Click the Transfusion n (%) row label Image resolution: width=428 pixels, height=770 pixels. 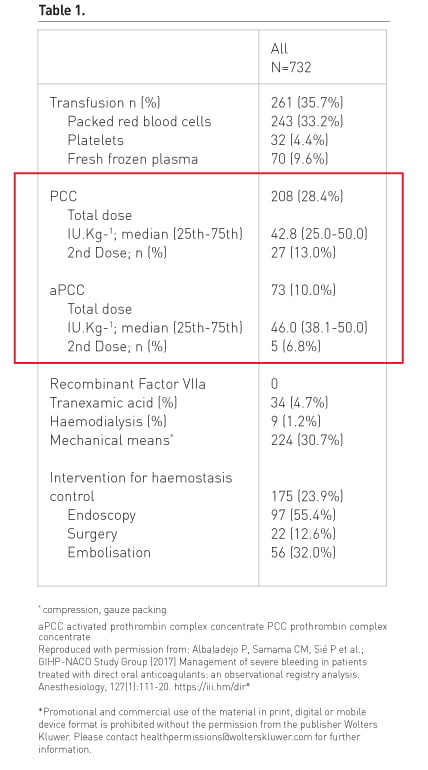[105, 103]
